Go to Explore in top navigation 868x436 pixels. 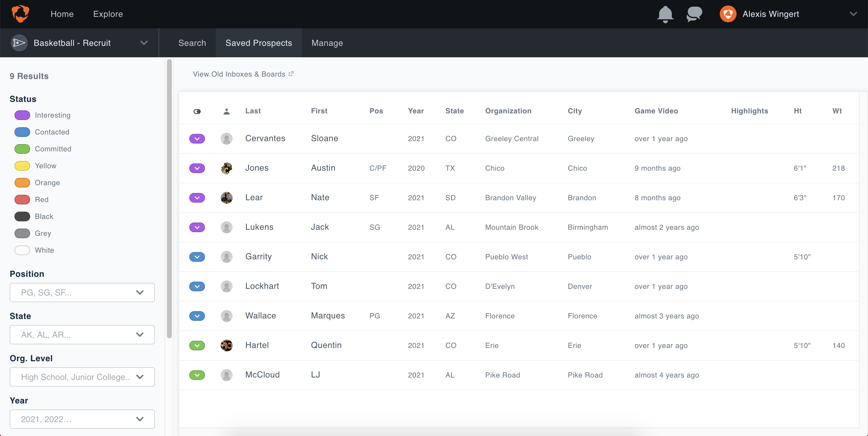(108, 14)
